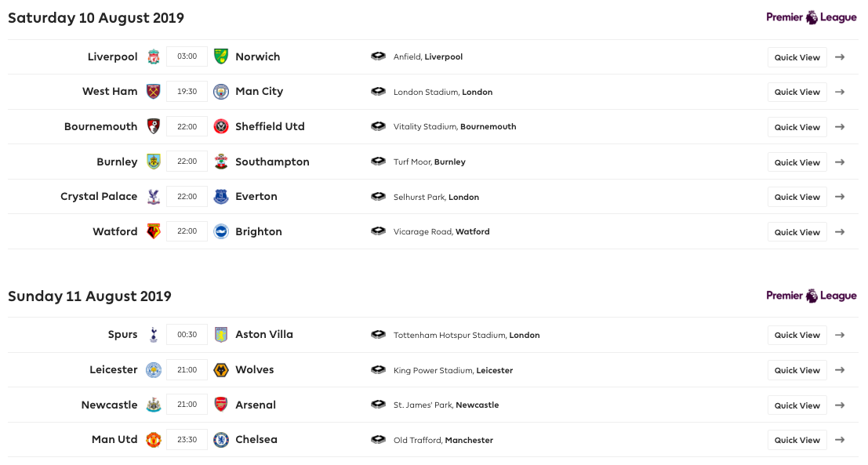Image resolution: width=868 pixels, height=465 pixels.
Task: Click arrow for West Ham vs Man City
Action: [840, 92]
